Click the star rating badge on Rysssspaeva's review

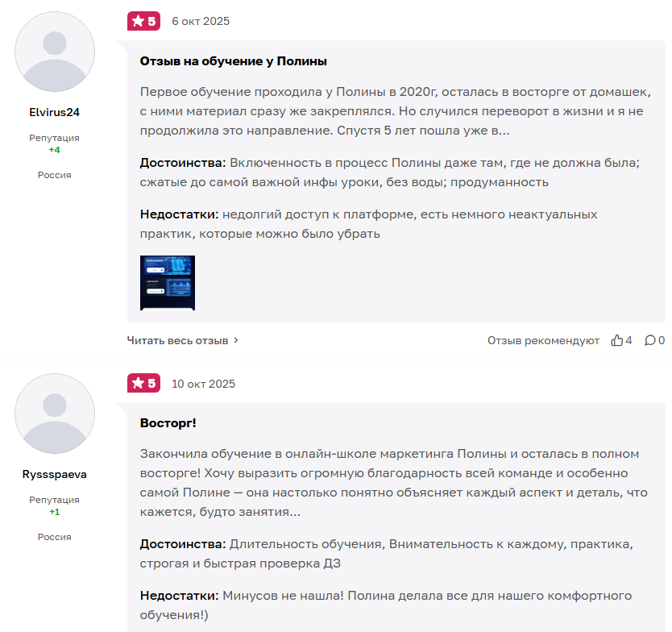click(x=143, y=384)
